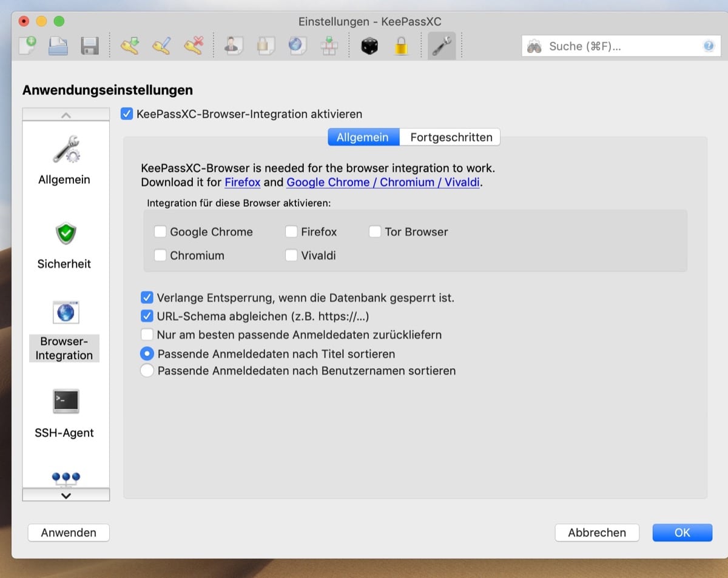This screenshot has height=578, width=728.
Task: Click the new database toolbar icon
Action: point(27,46)
